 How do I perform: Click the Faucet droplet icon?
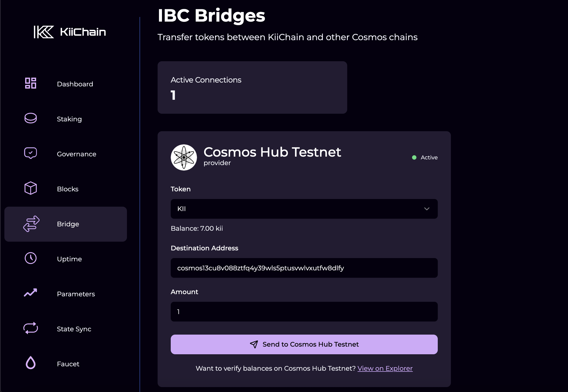pyautogui.click(x=31, y=363)
